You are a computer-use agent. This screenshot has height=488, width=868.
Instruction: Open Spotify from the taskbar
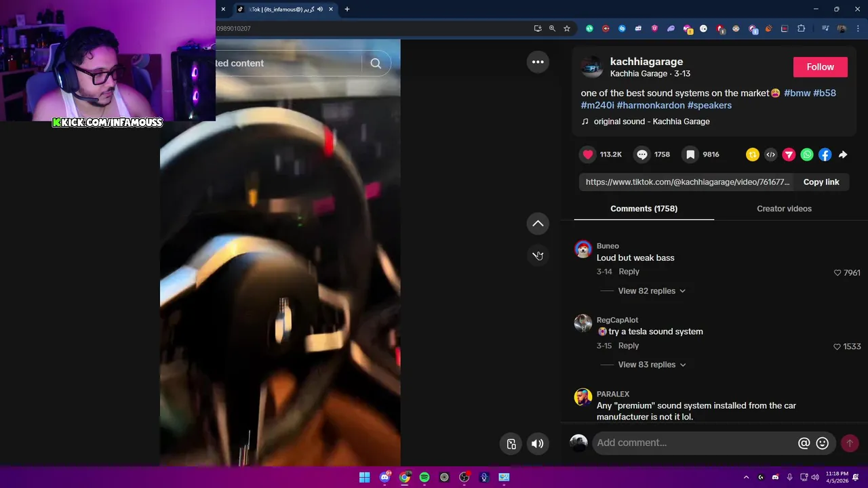point(425,477)
